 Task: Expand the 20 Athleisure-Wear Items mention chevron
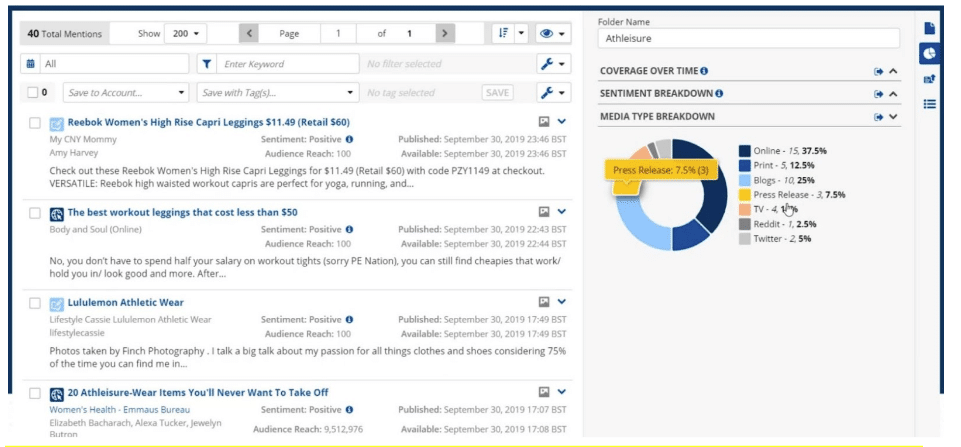click(562, 391)
